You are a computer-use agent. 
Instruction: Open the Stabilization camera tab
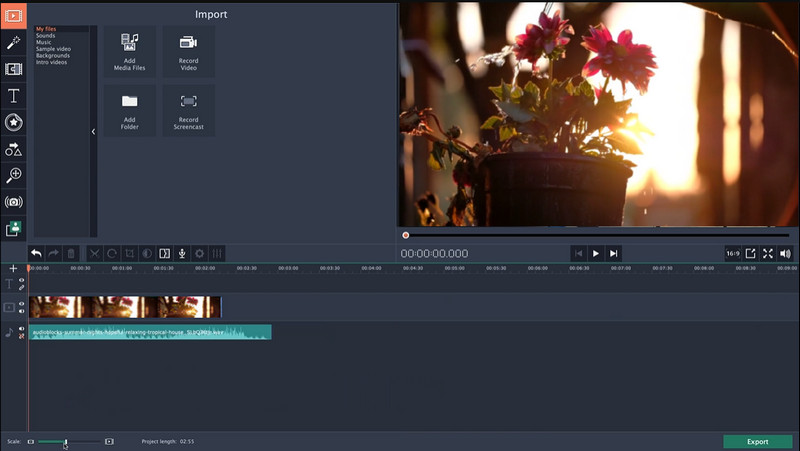click(x=13, y=202)
